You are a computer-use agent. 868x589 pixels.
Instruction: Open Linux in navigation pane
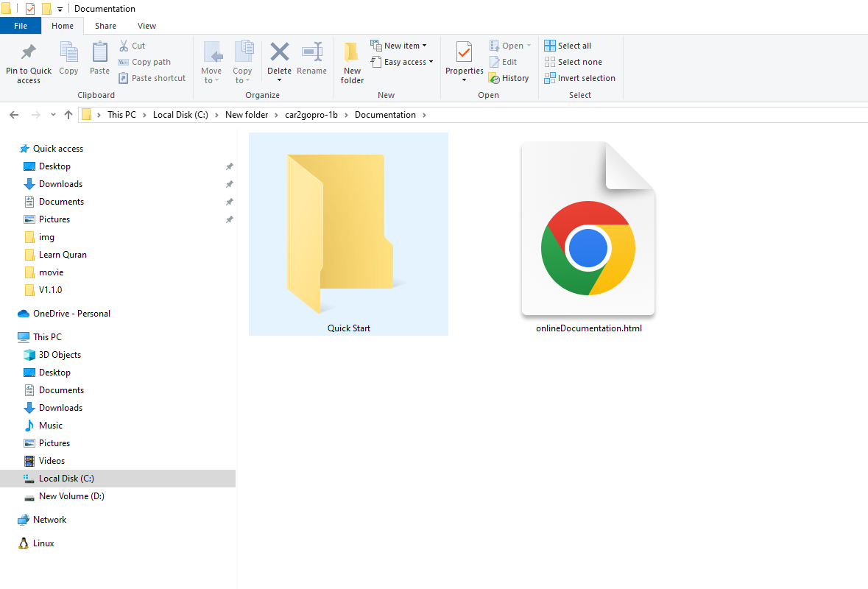37,543
